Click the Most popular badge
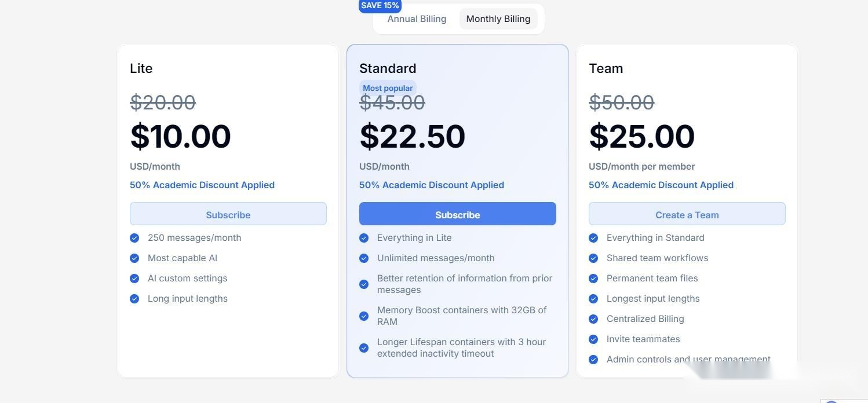868x403 pixels. [x=388, y=88]
